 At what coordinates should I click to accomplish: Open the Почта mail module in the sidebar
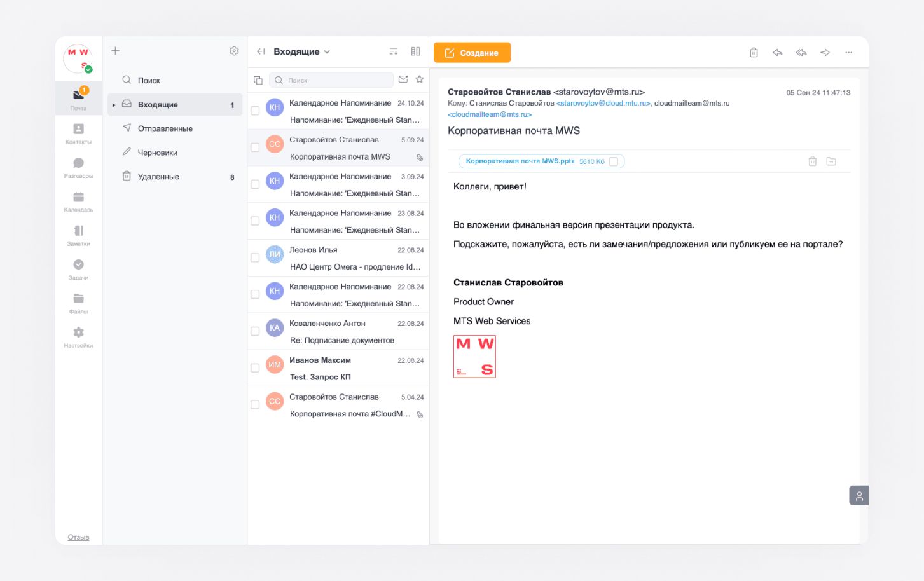pos(78,99)
